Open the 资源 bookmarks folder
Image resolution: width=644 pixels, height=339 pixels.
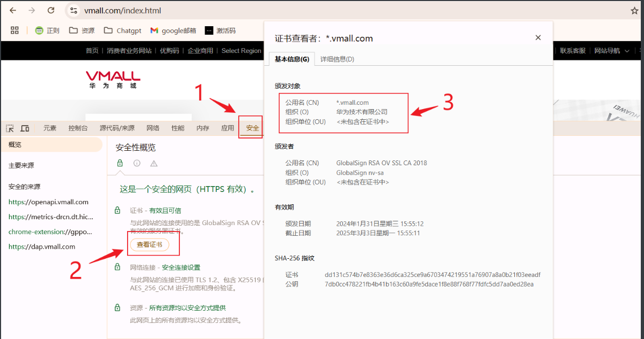(82, 30)
